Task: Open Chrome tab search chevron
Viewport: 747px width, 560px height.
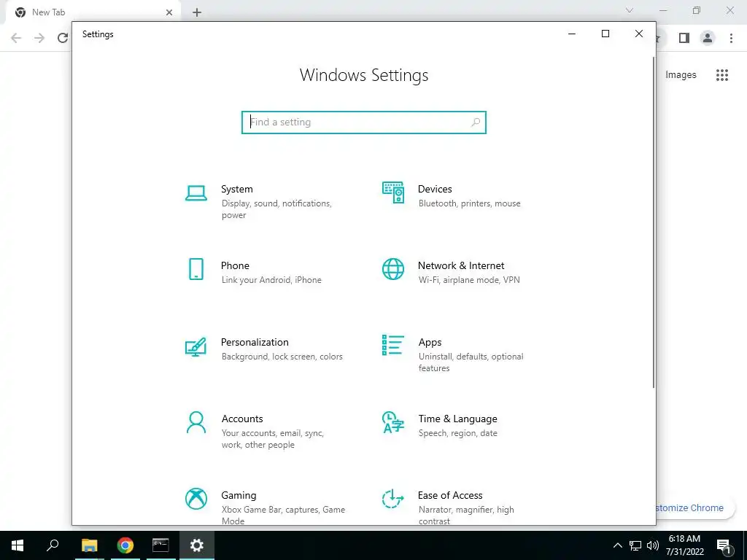Action: pos(630,10)
